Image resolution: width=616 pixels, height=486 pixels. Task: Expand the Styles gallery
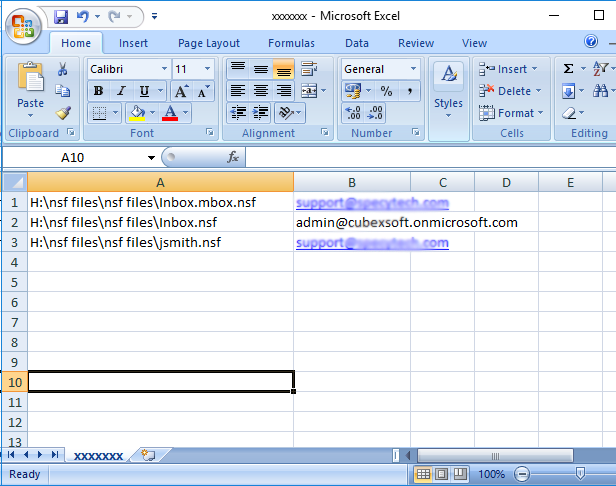coord(448,116)
